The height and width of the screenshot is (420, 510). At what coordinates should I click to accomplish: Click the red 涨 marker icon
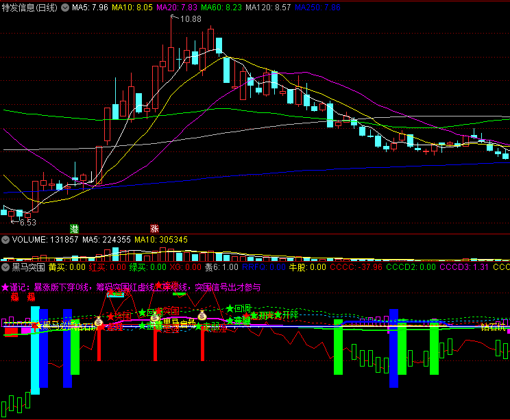coord(154,229)
